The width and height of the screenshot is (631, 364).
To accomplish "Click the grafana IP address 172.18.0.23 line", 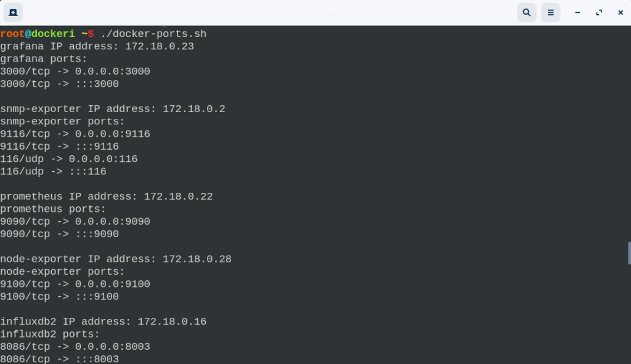I will 97,46.
